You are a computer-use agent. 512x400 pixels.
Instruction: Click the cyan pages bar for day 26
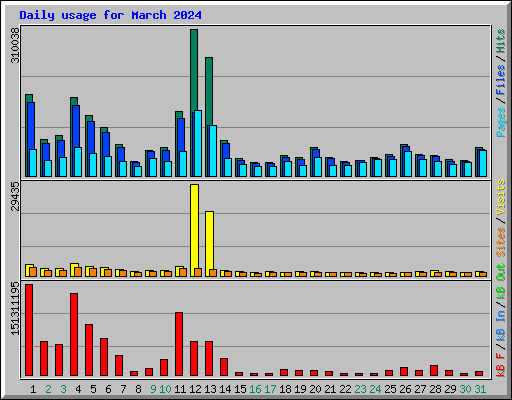pos(408,164)
